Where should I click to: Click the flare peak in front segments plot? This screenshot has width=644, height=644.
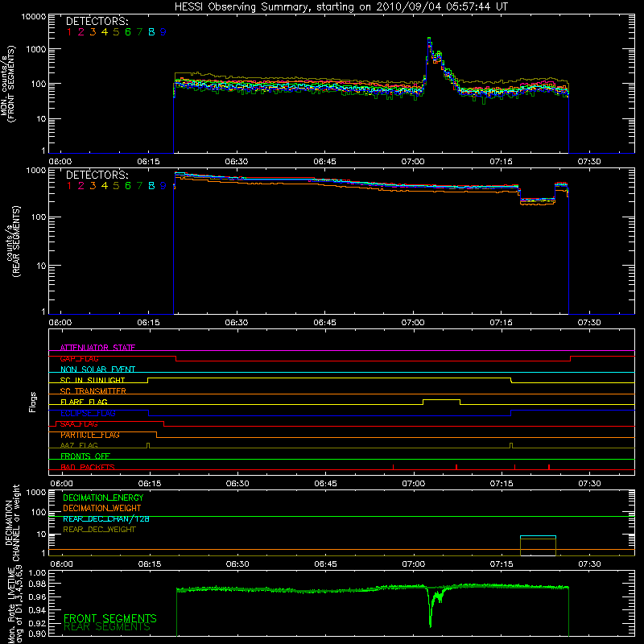click(429, 39)
